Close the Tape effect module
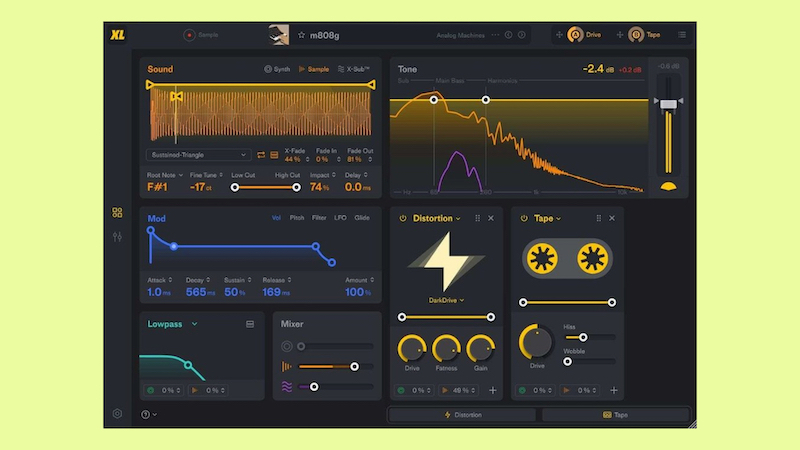Image resolution: width=800 pixels, height=450 pixels. tap(612, 218)
